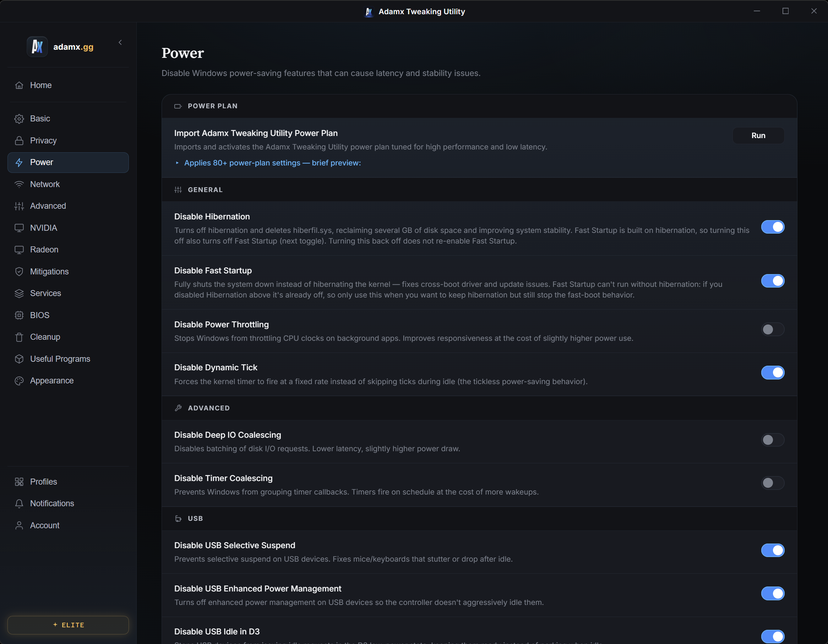Go to the Basic tweaks page

click(68, 119)
